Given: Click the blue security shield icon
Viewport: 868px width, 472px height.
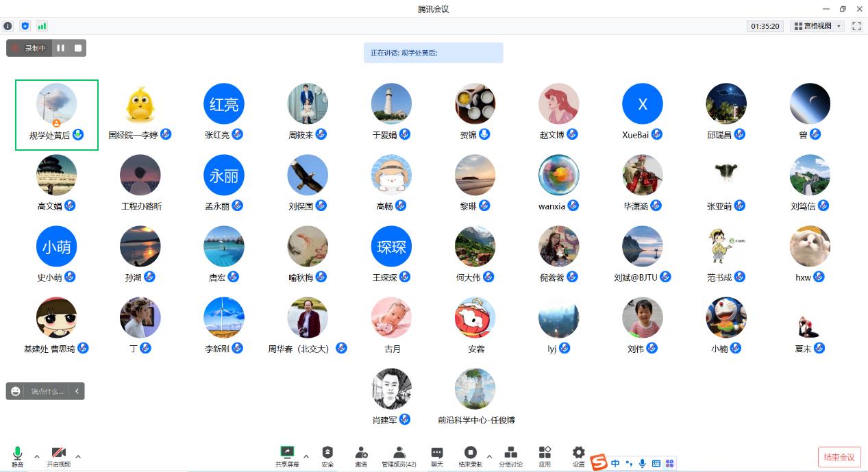Looking at the screenshot, I should click(x=25, y=26).
